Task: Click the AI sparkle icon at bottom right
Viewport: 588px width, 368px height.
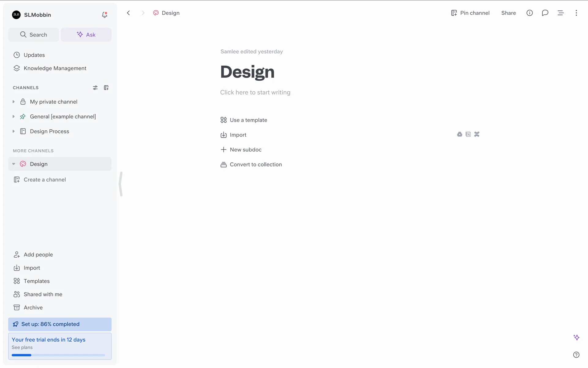Action: point(576,337)
